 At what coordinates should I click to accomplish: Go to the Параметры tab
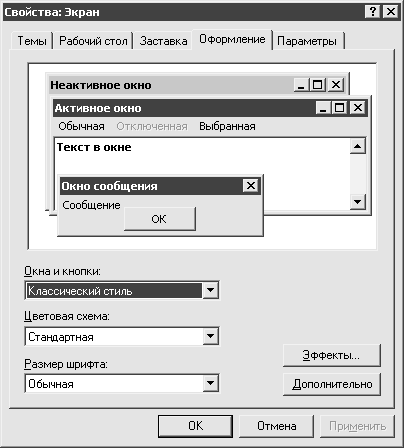coord(307,41)
